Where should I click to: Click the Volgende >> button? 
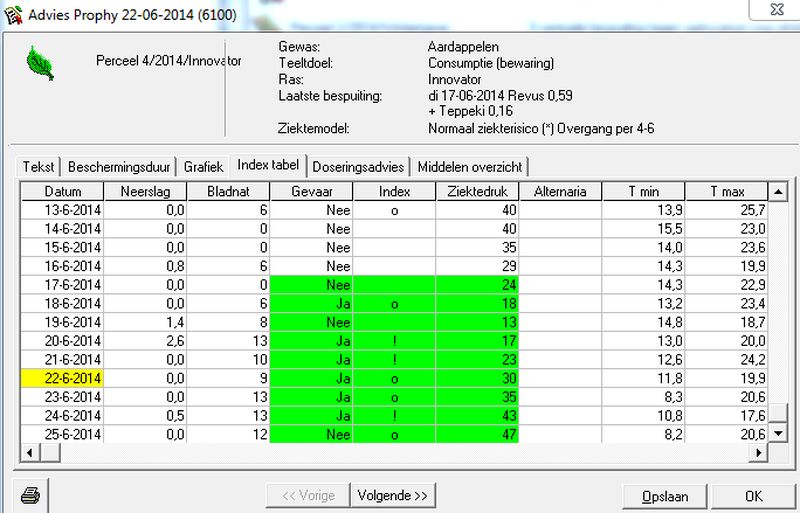tap(392, 496)
